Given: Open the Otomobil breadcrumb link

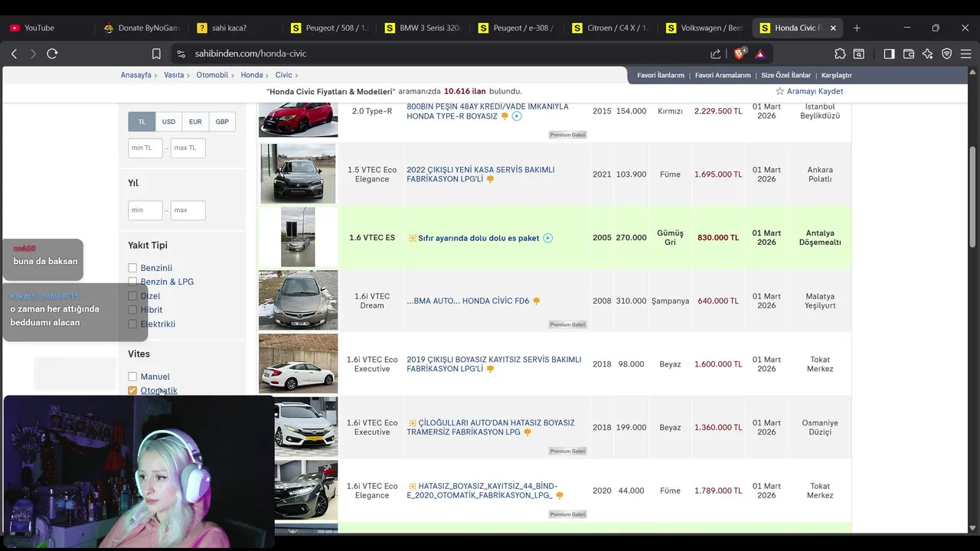Looking at the screenshot, I should pos(212,75).
